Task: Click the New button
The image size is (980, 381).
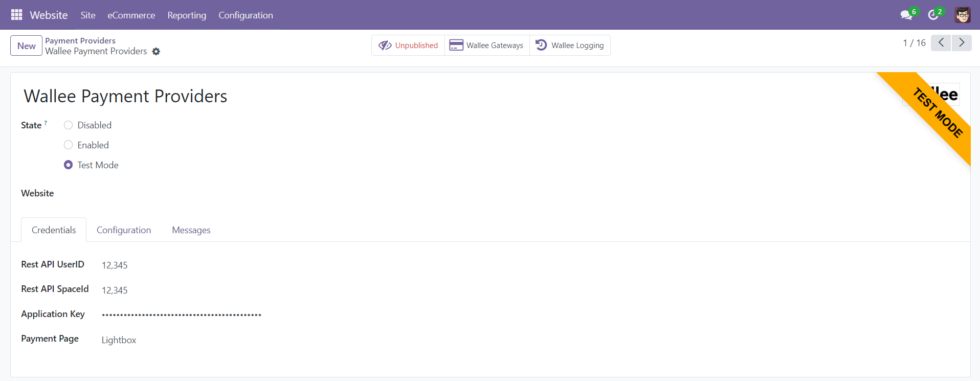Action: pyautogui.click(x=26, y=46)
